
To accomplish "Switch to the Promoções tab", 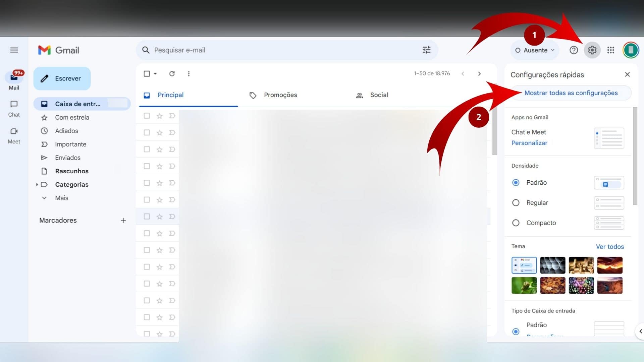I will 280,95.
